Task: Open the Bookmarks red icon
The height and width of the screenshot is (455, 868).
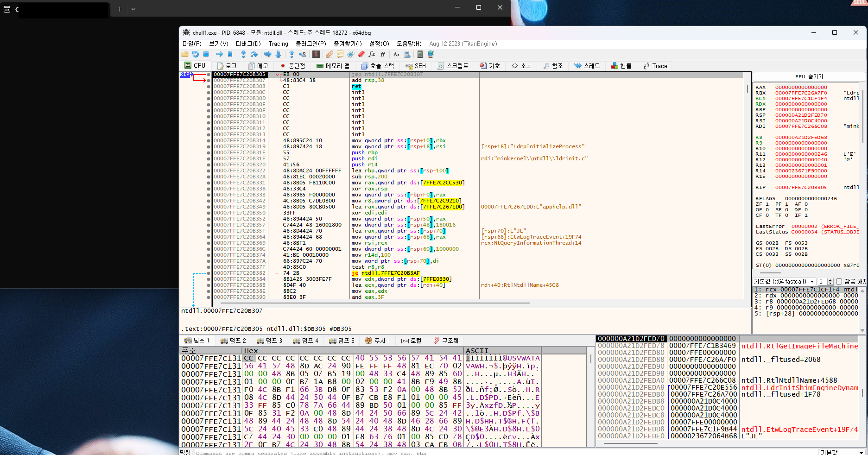Action: tap(361, 54)
